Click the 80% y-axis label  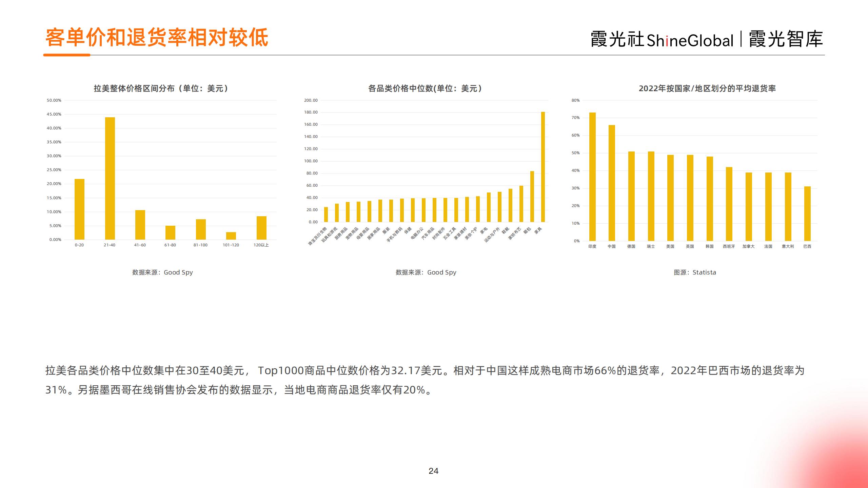click(576, 100)
